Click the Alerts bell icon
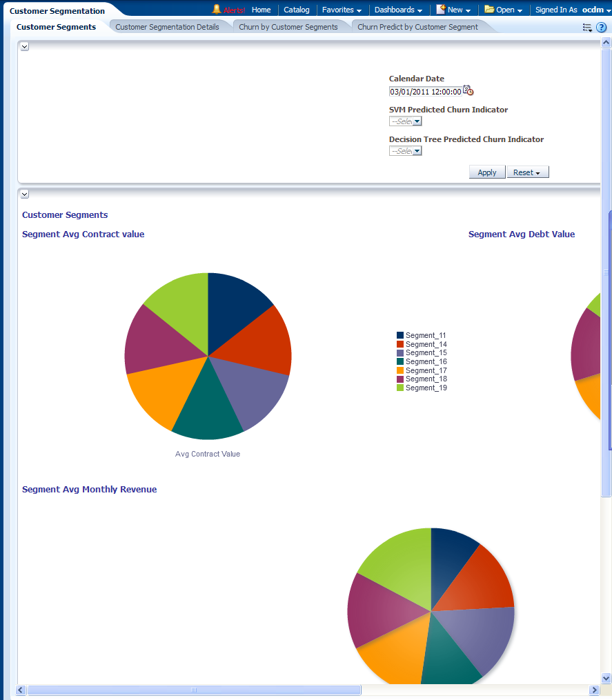The image size is (612, 700). point(217,10)
